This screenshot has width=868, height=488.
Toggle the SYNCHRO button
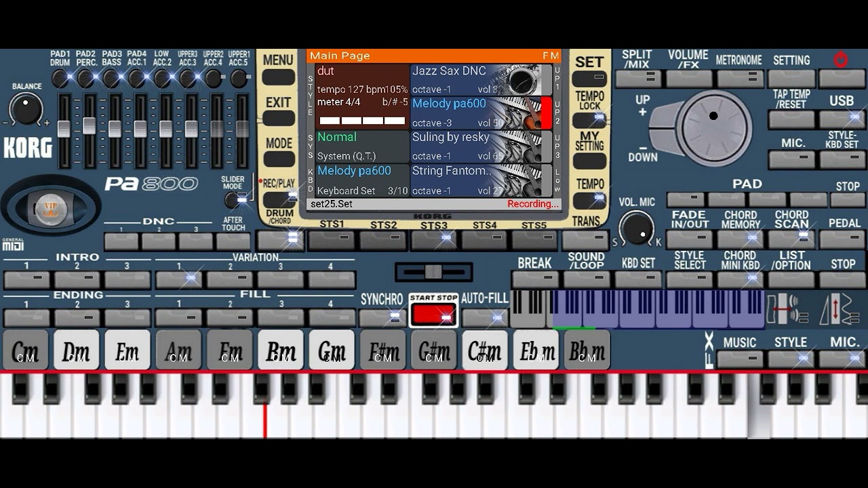pyautogui.click(x=382, y=317)
